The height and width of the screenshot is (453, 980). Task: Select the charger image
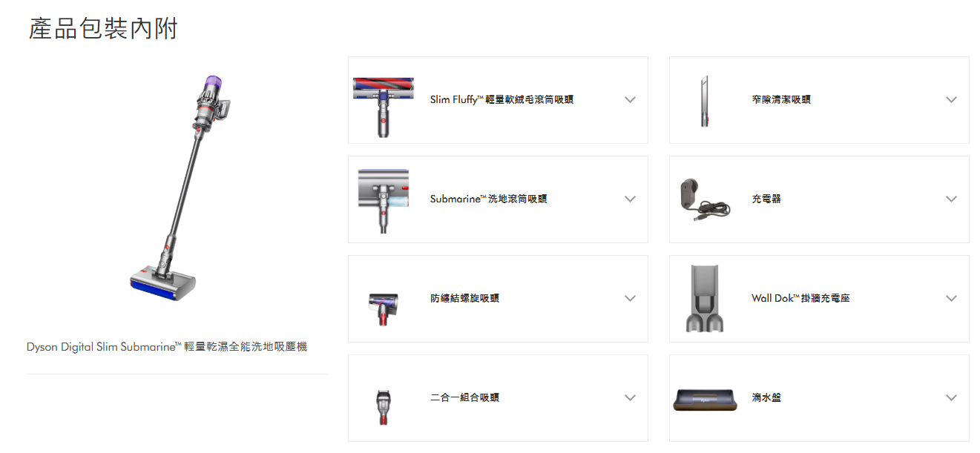(x=704, y=199)
